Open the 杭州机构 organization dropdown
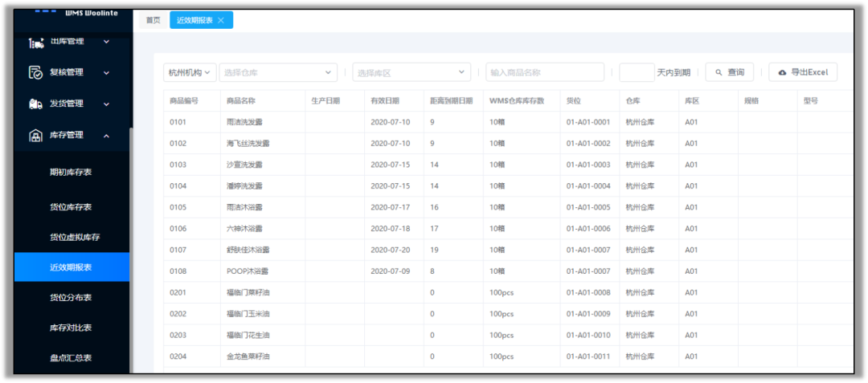The image size is (868, 383). (190, 72)
